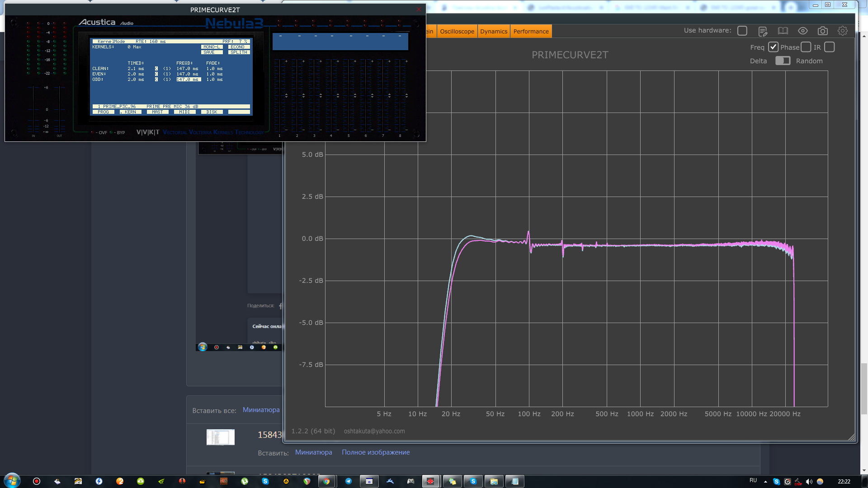This screenshot has width=868, height=488.
Task: Open the uTorrent icon in the taskbar
Action: pos(245,481)
